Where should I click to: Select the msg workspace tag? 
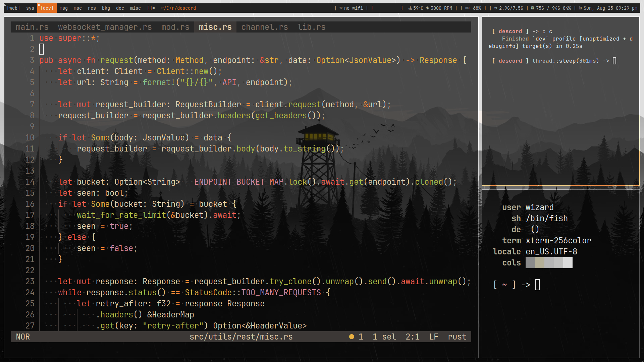point(63,8)
